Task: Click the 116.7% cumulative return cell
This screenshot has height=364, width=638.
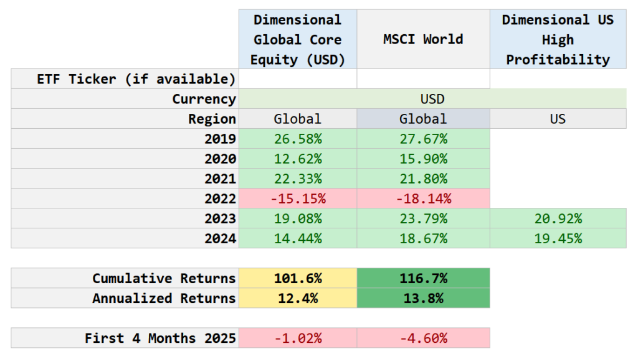Action: tap(423, 278)
